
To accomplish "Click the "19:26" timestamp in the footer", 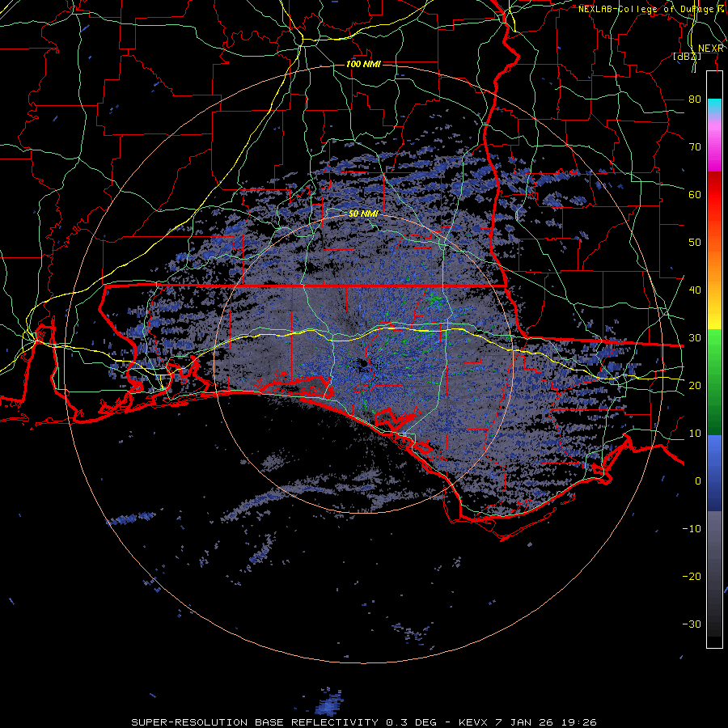I will [578, 722].
